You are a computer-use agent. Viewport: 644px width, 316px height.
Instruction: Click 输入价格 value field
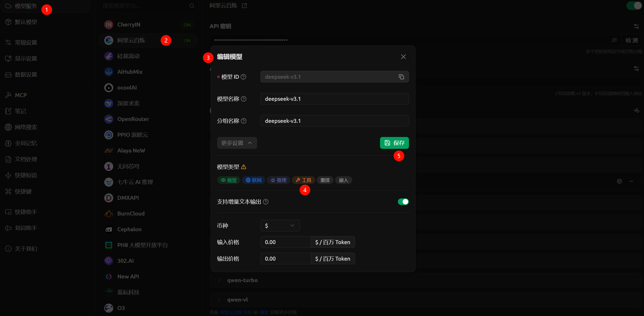tap(285, 242)
